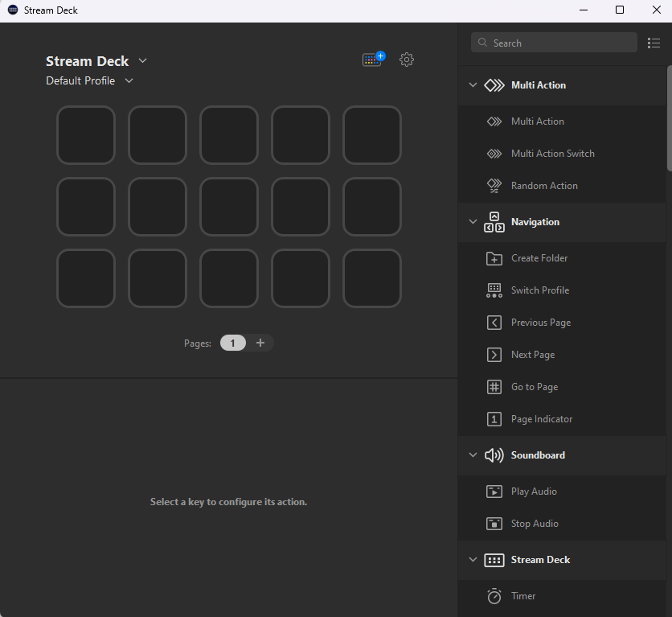The image size is (672, 617).
Task: Open preferences with the gear icon
Action: pos(406,60)
